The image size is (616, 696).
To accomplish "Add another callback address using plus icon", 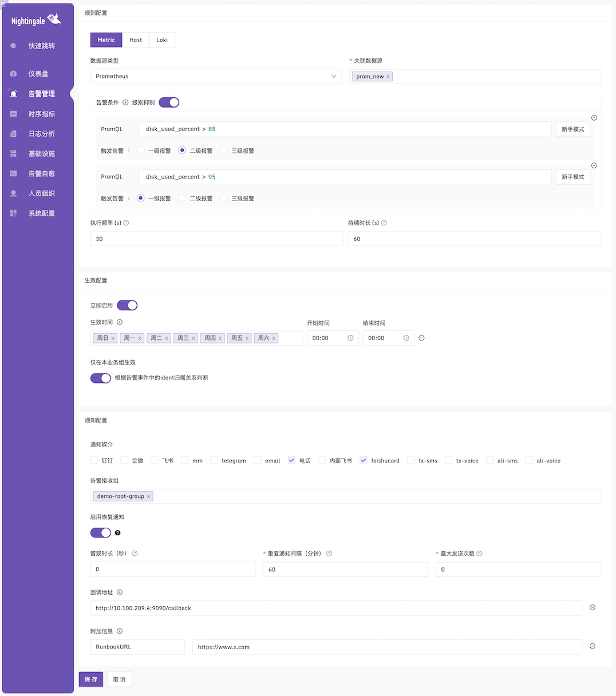I will [120, 592].
